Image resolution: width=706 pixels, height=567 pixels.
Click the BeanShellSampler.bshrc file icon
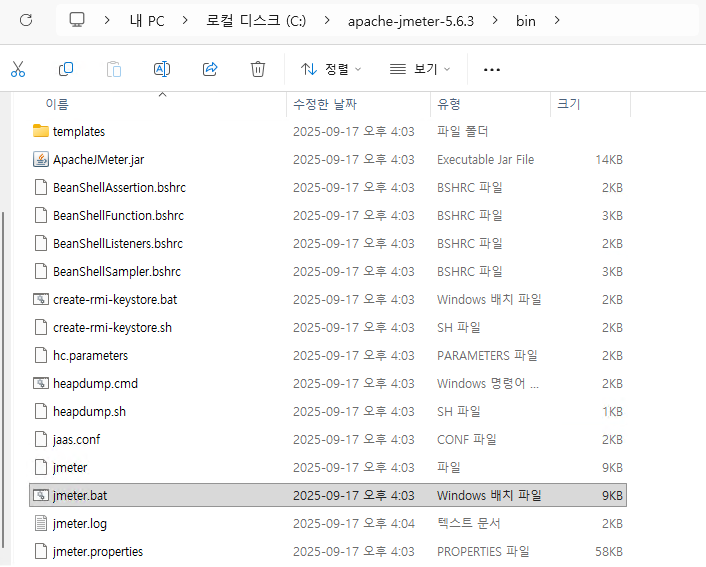pyautogui.click(x=41, y=272)
